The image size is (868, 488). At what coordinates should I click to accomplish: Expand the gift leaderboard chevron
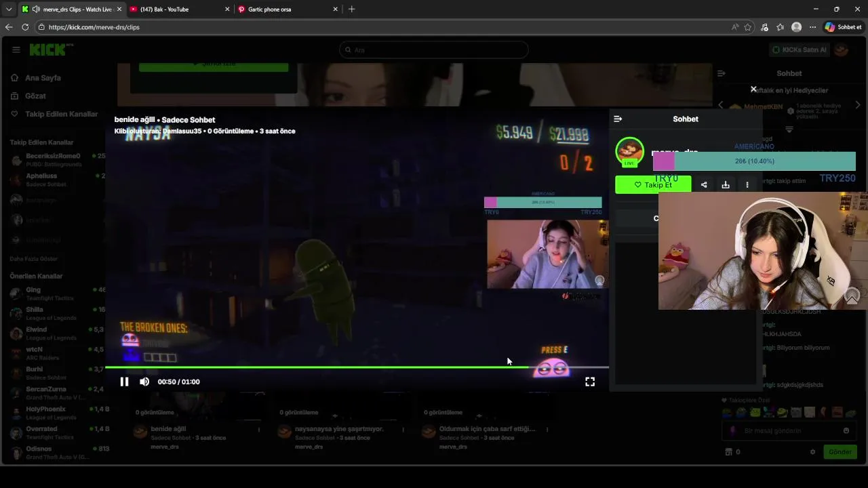coord(789,129)
